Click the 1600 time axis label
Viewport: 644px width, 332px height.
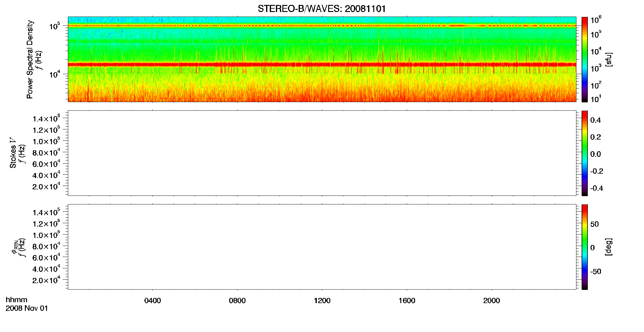point(407,301)
